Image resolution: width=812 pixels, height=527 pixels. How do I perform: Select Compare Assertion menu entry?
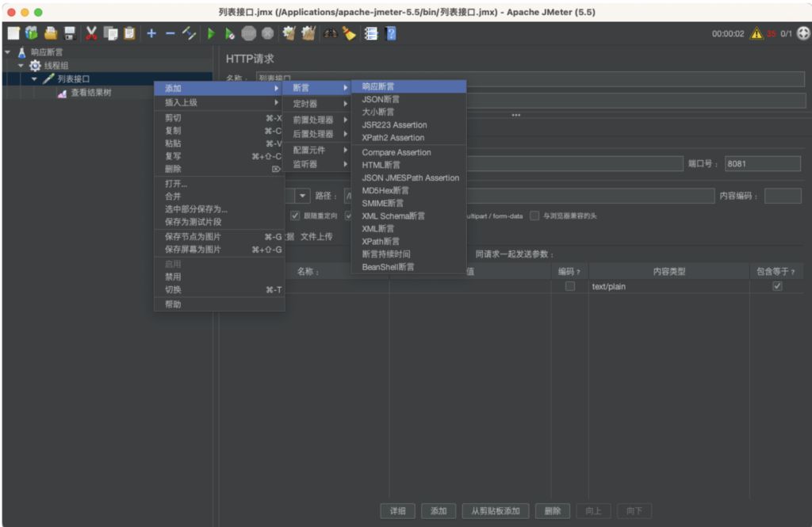pos(409,152)
